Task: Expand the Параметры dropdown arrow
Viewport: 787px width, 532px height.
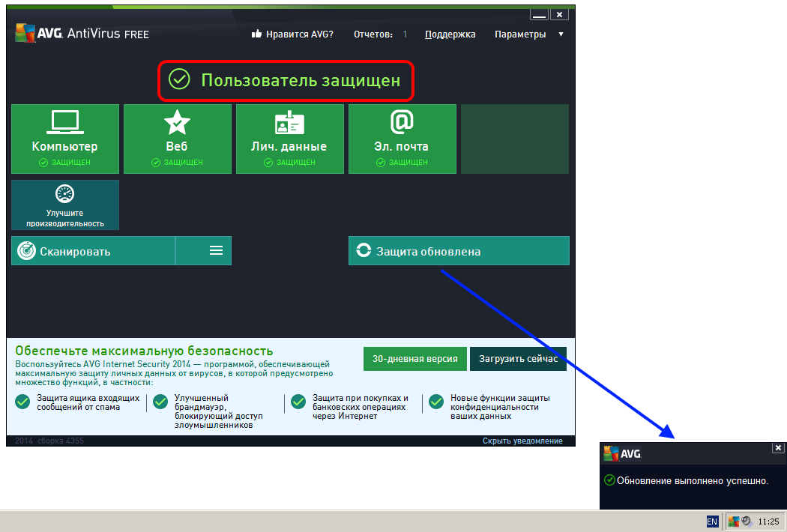Action: tap(561, 34)
